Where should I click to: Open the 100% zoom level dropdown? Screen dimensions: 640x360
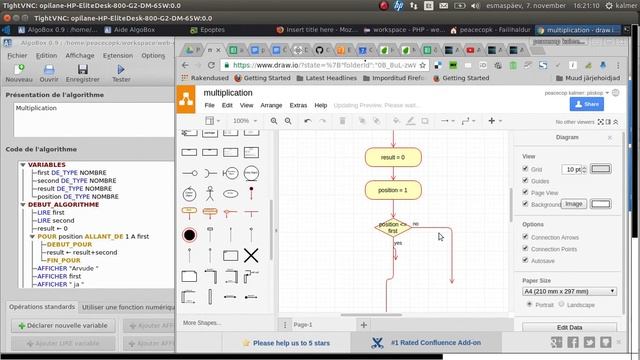[x=244, y=121]
